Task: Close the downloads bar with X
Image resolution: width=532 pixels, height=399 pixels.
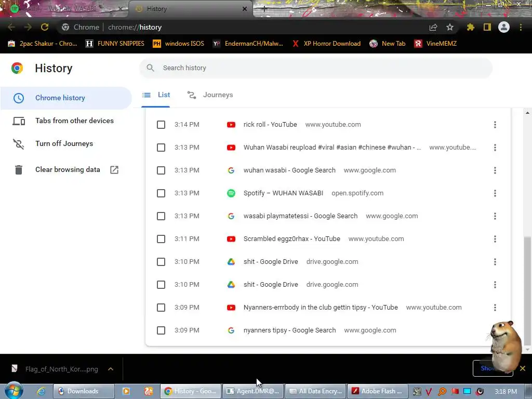Action: click(523, 368)
